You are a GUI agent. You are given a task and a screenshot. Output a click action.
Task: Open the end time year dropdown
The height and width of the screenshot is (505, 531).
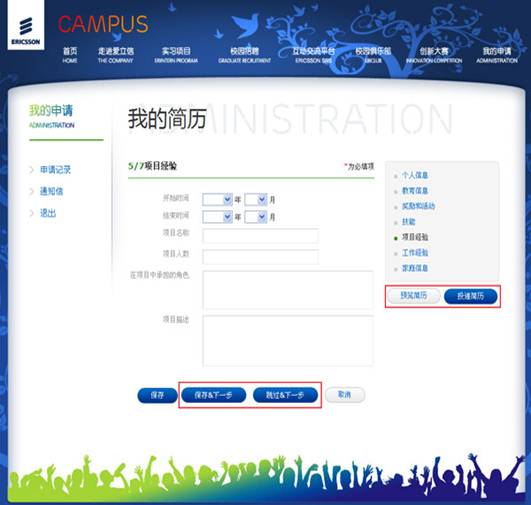pos(217,217)
